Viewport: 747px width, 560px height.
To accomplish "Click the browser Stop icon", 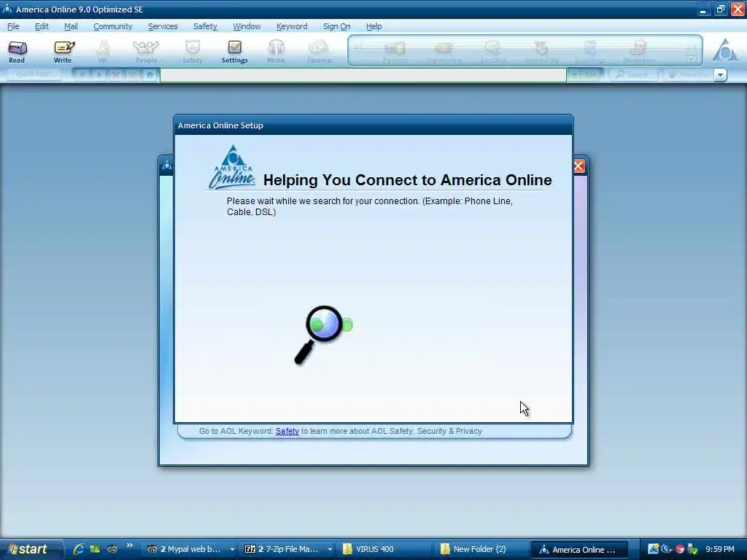I will tap(115, 75).
